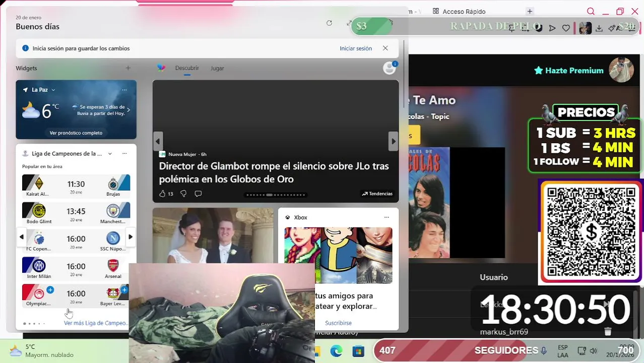
Task: Close the sign-in notification banner
Action: point(385,48)
